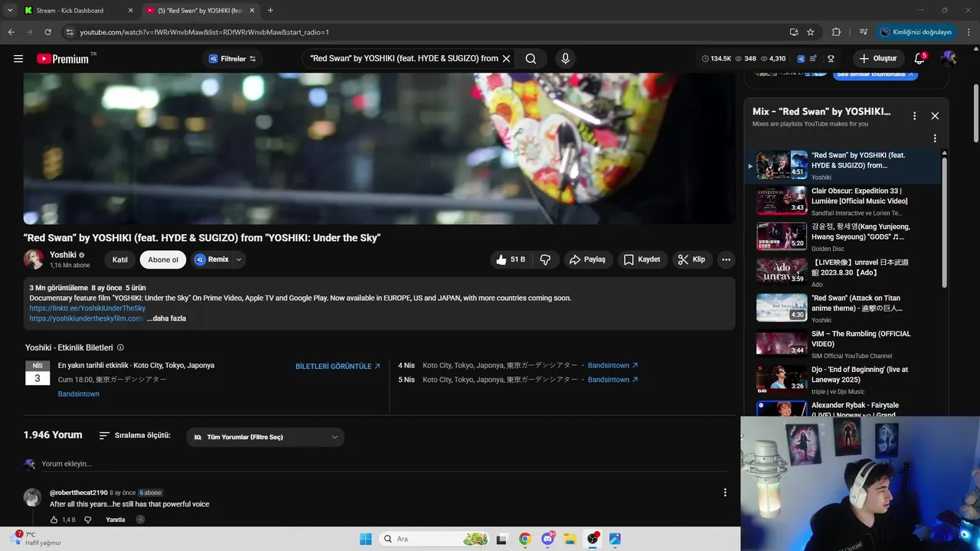The image size is (980, 551).
Task: View site information icon in address bar
Action: [x=70, y=32]
